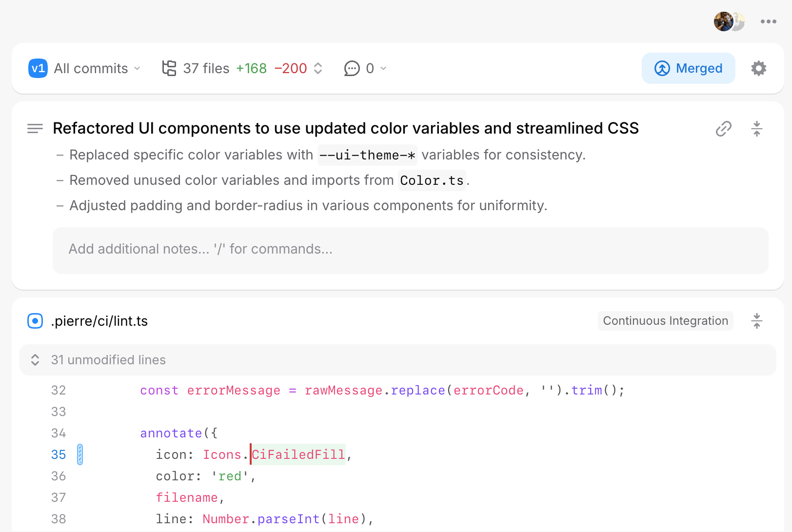Expand the 31 unmodified lines
The height and width of the screenshot is (532, 792).
click(x=35, y=360)
